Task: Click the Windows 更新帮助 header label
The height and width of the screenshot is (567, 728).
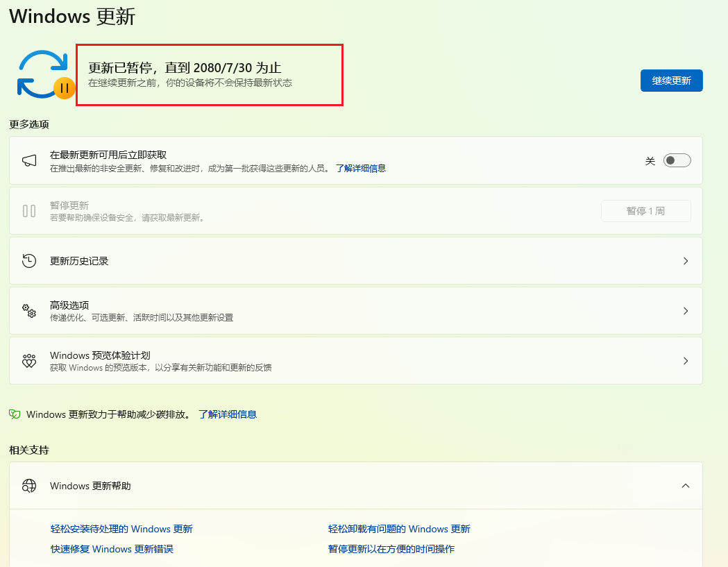Action: (x=90, y=486)
